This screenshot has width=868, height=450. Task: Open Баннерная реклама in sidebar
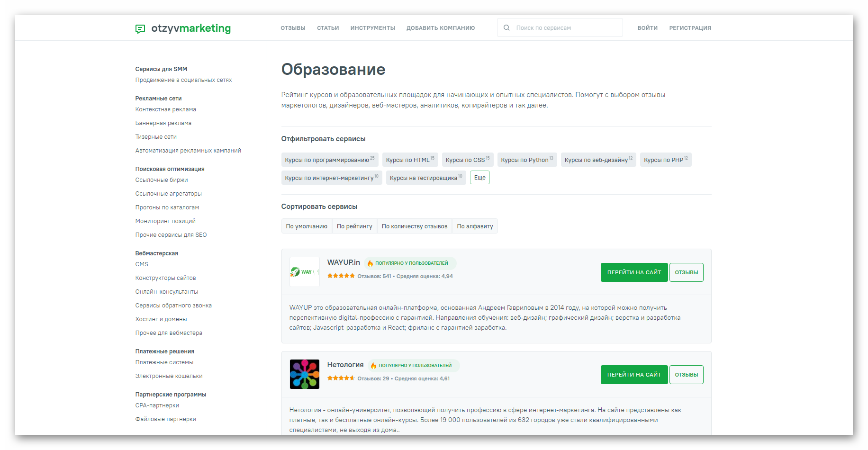point(163,123)
